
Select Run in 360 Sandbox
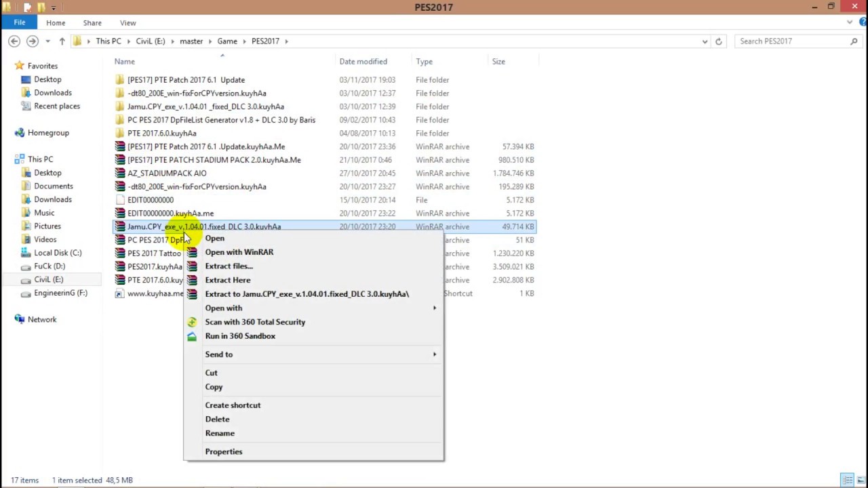pos(240,336)
